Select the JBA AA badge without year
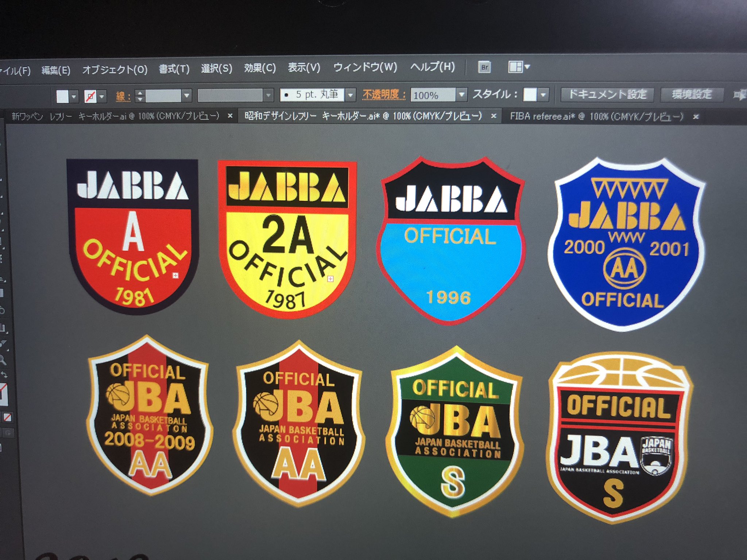The height and width of the screenshot is (560, 747). tap(299, 424)
